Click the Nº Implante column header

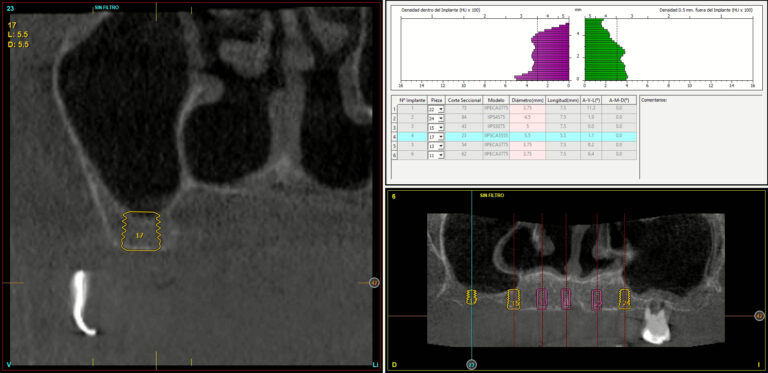[x=412, y=100]
